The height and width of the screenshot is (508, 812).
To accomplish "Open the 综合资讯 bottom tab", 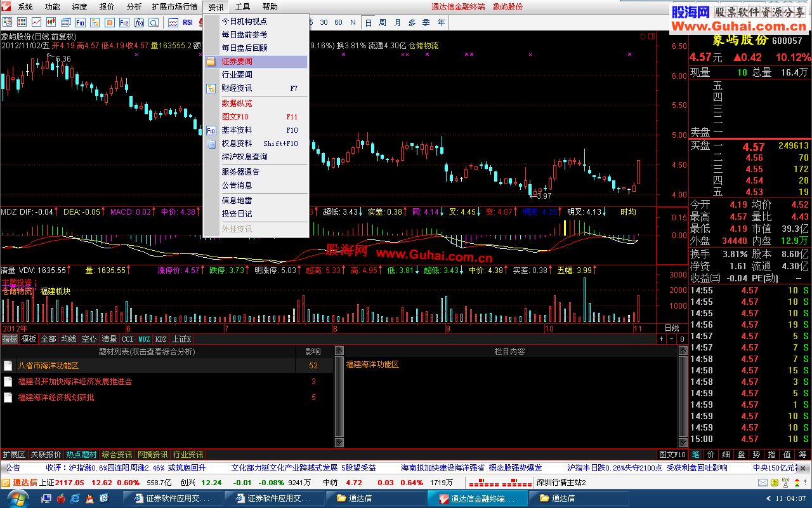I will tap(117, 455).
